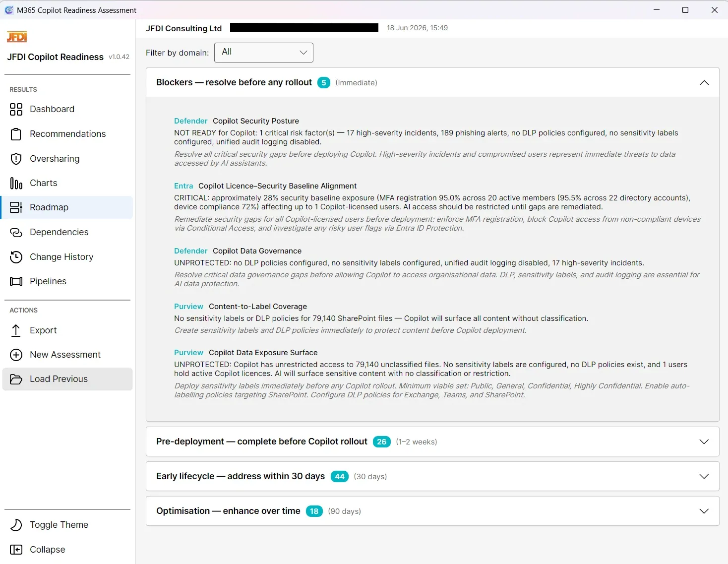Click the 'Content-to-Label Coverage' title

(x=258, y=307)
